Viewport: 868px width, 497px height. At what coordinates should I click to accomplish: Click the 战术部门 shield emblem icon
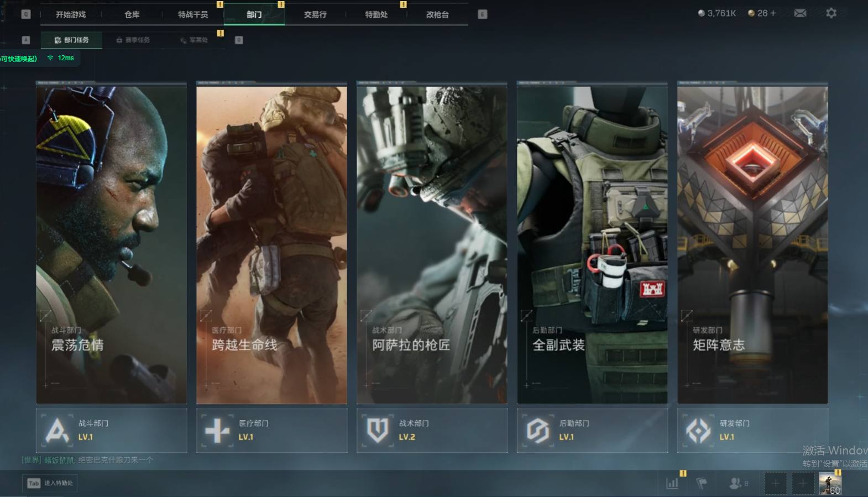click(378, 430)
